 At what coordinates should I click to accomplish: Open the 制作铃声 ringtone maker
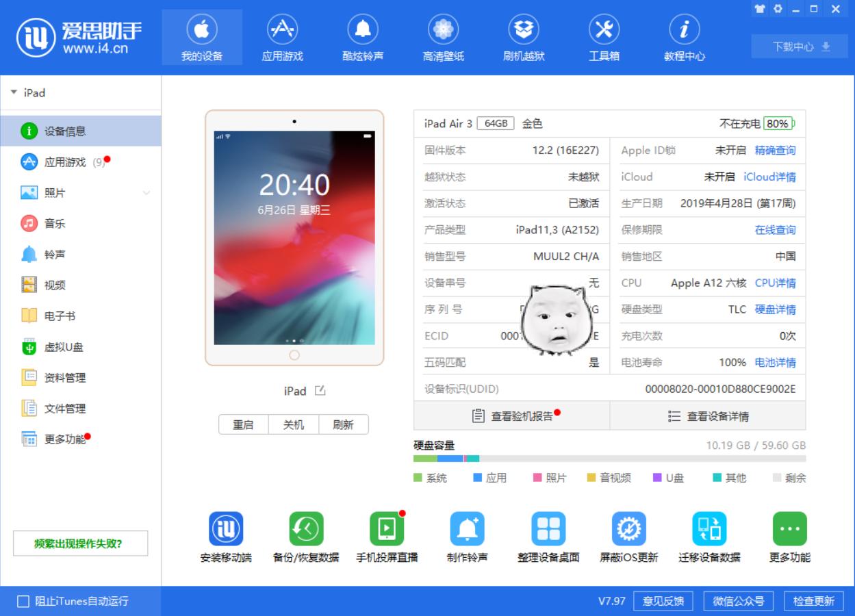tap(468, 534)
